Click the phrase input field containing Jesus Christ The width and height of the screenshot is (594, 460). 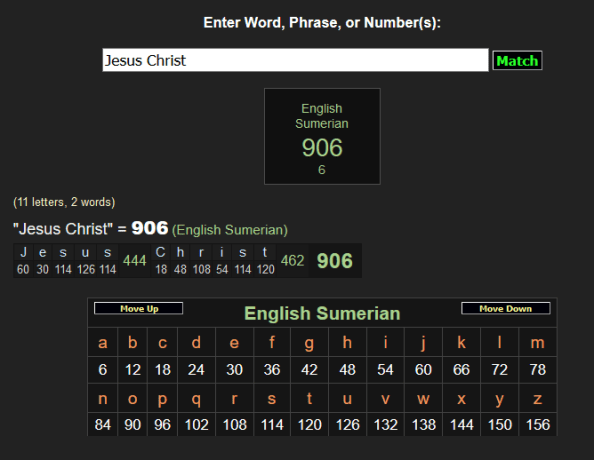pos(295,60)
